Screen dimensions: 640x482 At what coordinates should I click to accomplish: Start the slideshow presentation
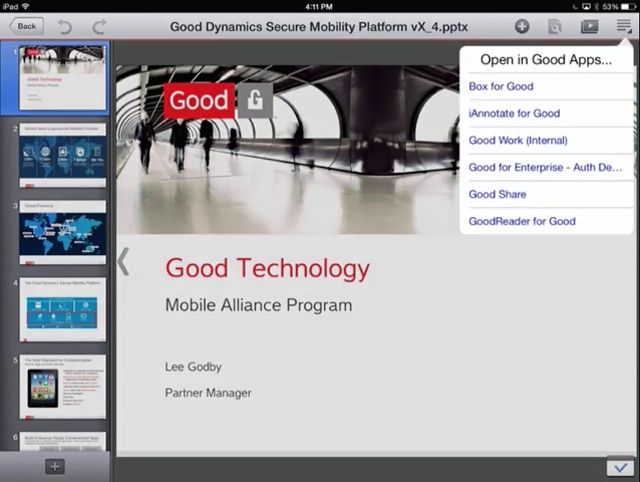point(589,27)
